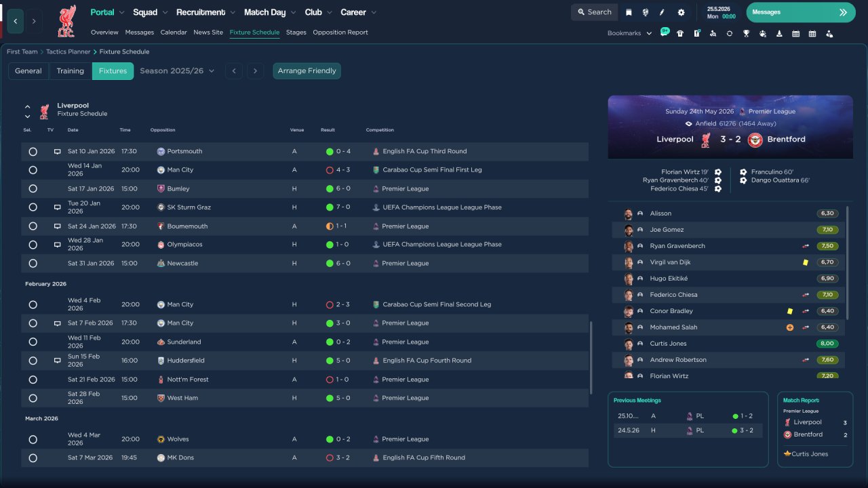This screenshot has width=868, height=488.
Task: Click the Search button
Action: point(594,12)
